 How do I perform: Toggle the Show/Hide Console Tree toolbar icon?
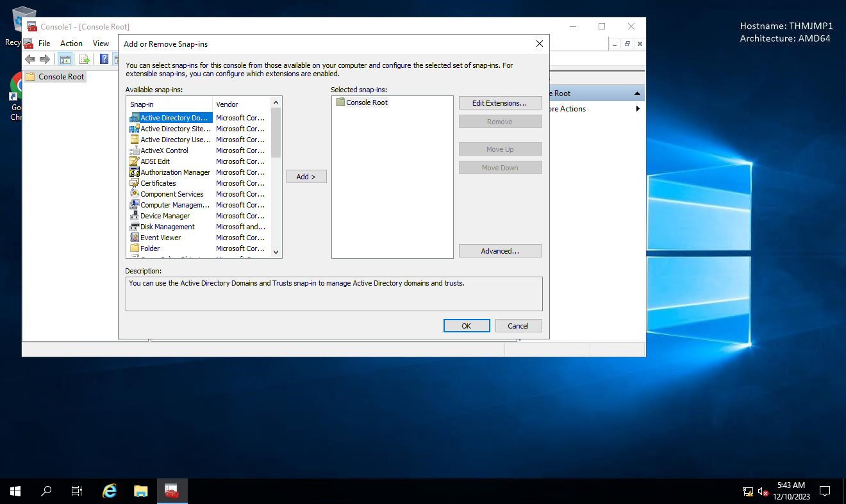pyautogui.click(x=65, y=60)
